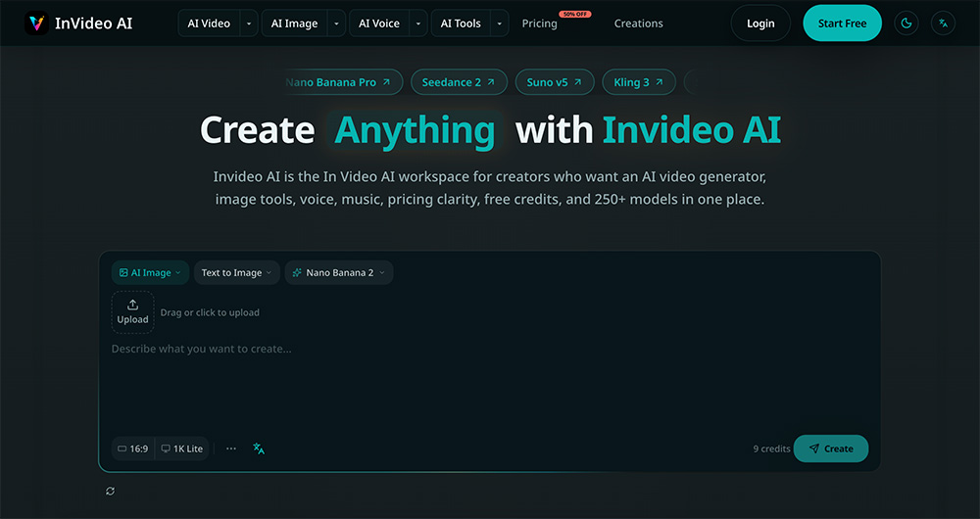Expand the AI Voice dropdown arrow
This screenshot has width=980, height=519.
418,24
